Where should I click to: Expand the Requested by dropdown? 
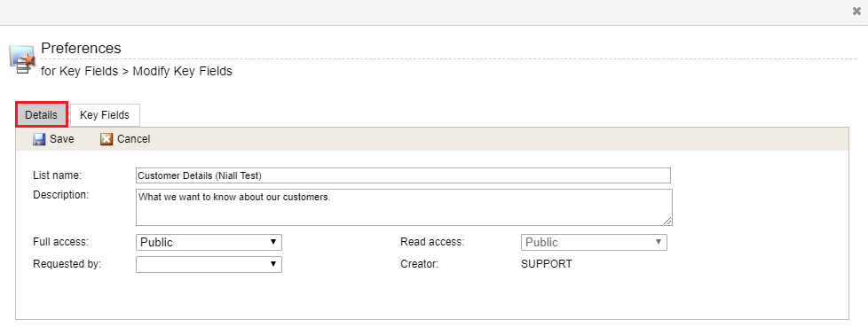coord(209,264)
